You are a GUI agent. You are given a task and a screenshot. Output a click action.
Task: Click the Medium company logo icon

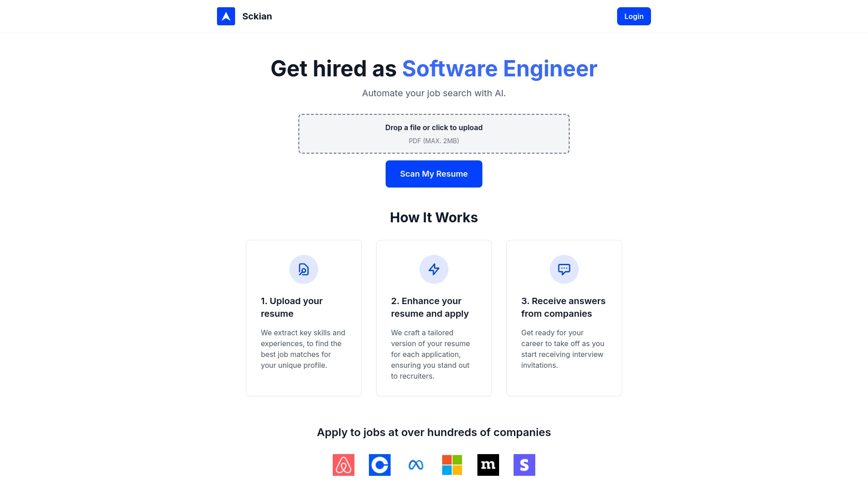(x=488, y=465)
